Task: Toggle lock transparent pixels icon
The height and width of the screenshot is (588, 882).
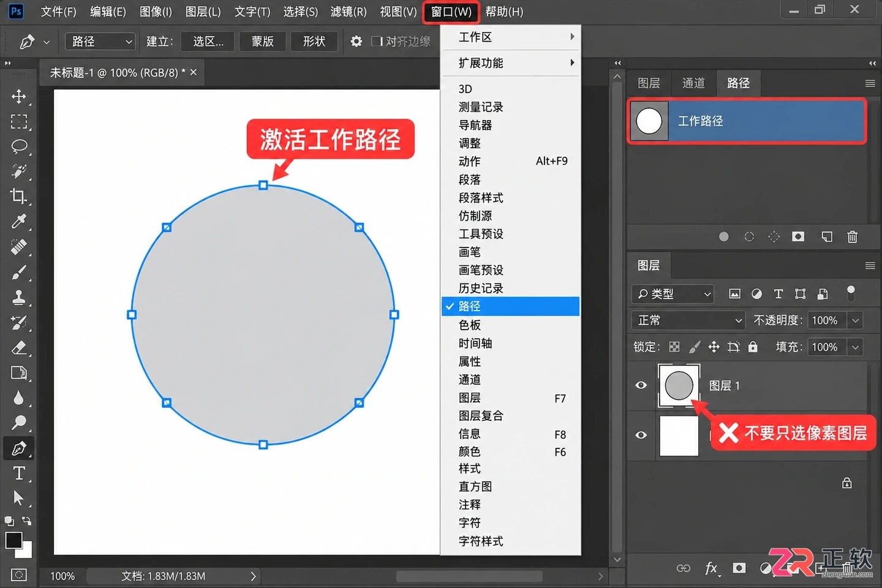Action: tap(674, 347)
